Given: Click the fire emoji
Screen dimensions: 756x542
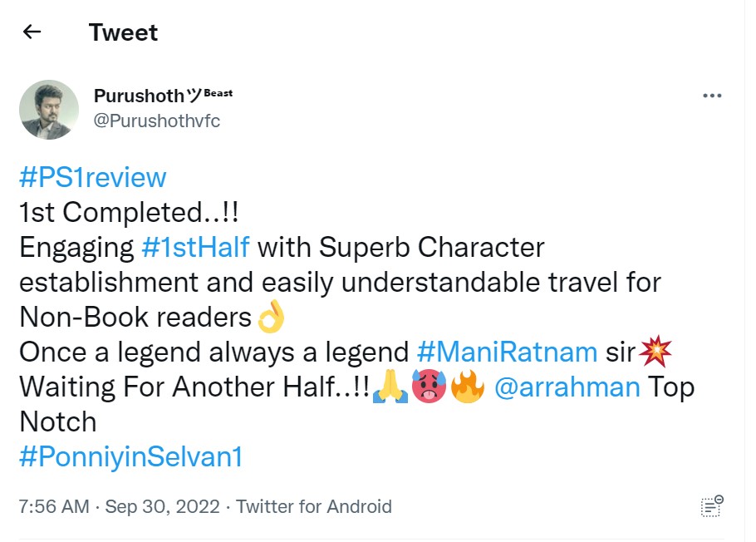Looking at the screenshot, I should tap(468, 387).
